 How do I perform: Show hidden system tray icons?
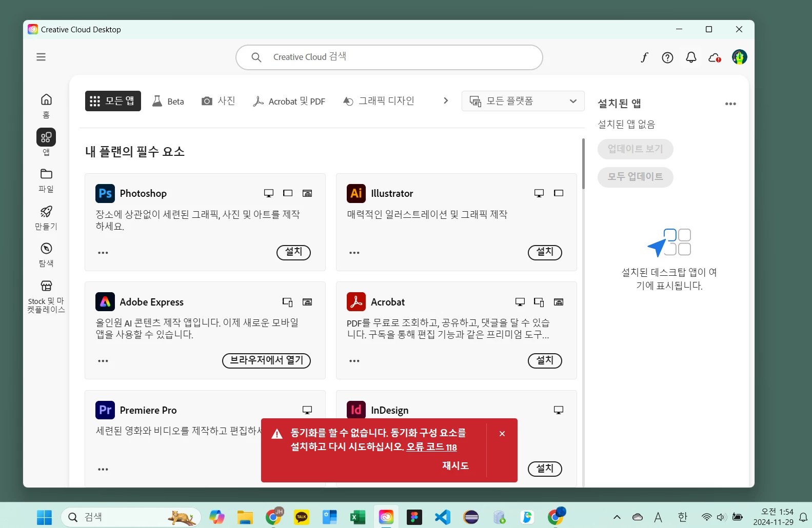click(617, 517)
